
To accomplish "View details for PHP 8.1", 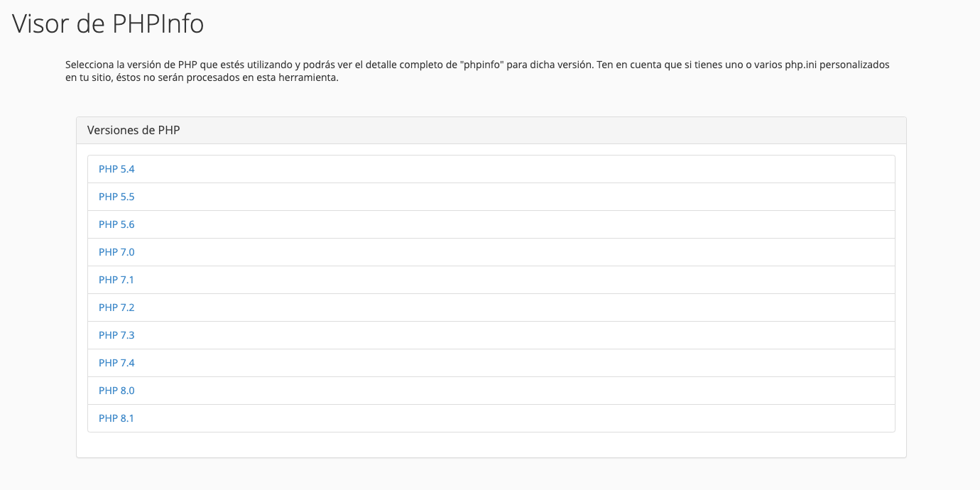I will [116, 418].
